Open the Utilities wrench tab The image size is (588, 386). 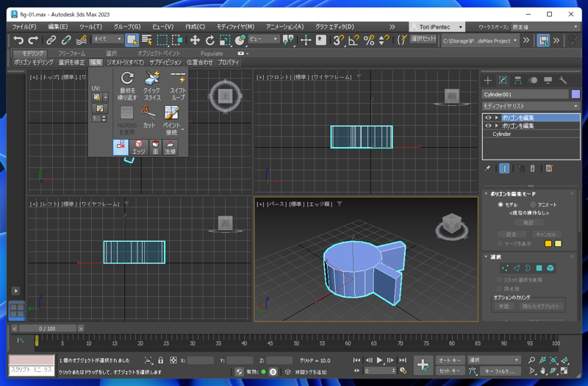click(563, 80)
